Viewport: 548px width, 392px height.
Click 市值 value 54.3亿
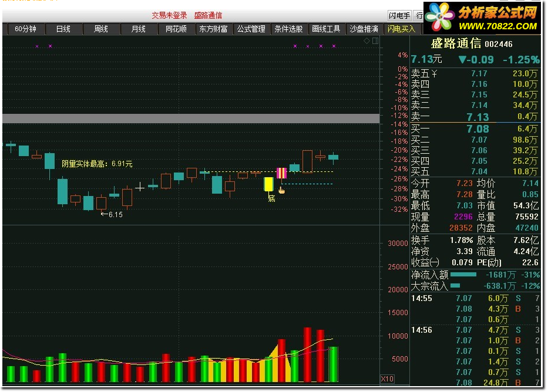coord(526,205)
